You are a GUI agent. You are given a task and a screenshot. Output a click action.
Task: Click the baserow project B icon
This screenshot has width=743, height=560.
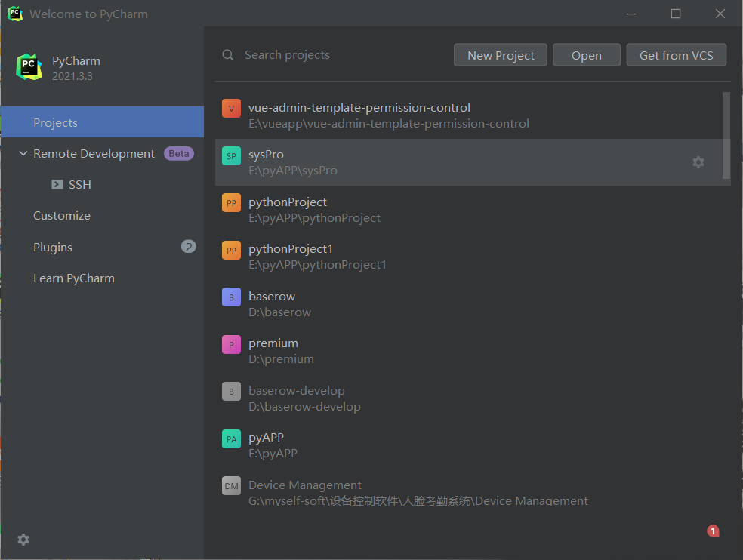point(231,297)
